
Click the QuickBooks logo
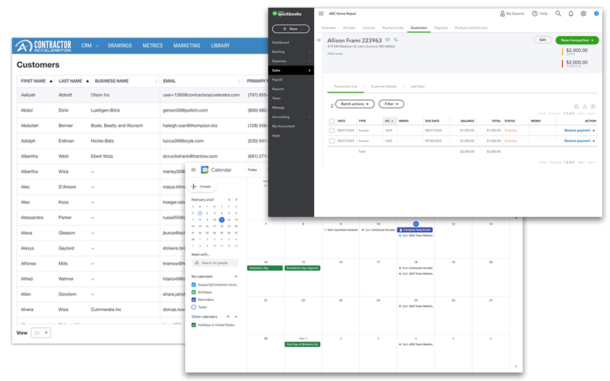[x=287, y=14]
